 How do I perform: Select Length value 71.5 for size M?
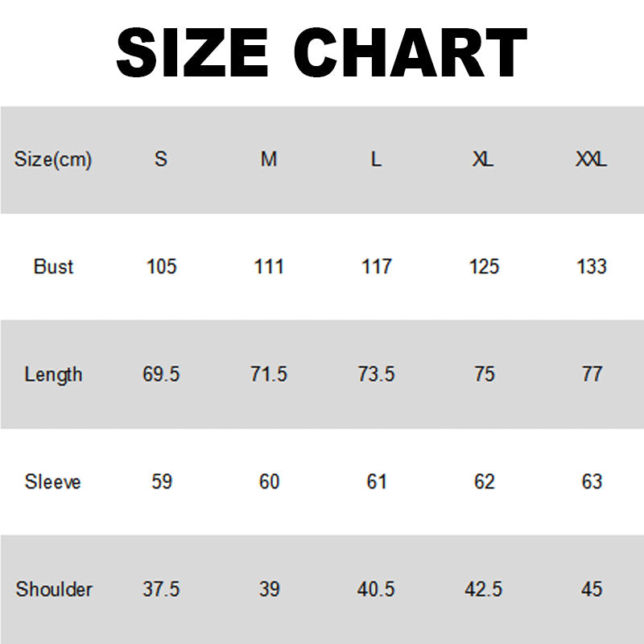click(x=269, y=374)
